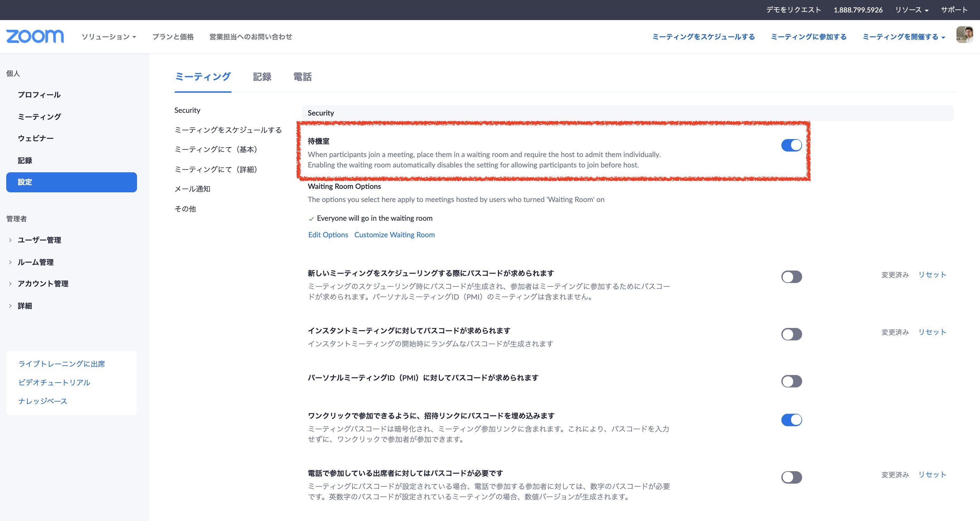
Task: Turn on instant meeting passcode toggle
Action: [791, 334]
